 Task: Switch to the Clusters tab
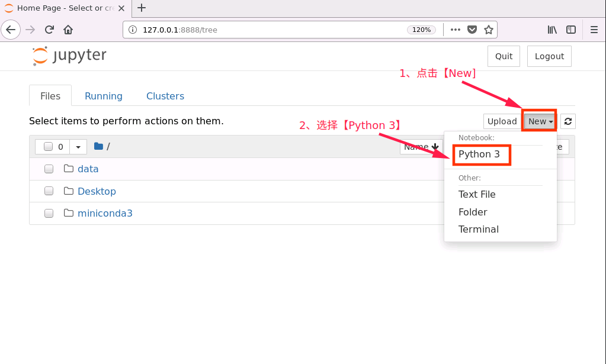165,96
